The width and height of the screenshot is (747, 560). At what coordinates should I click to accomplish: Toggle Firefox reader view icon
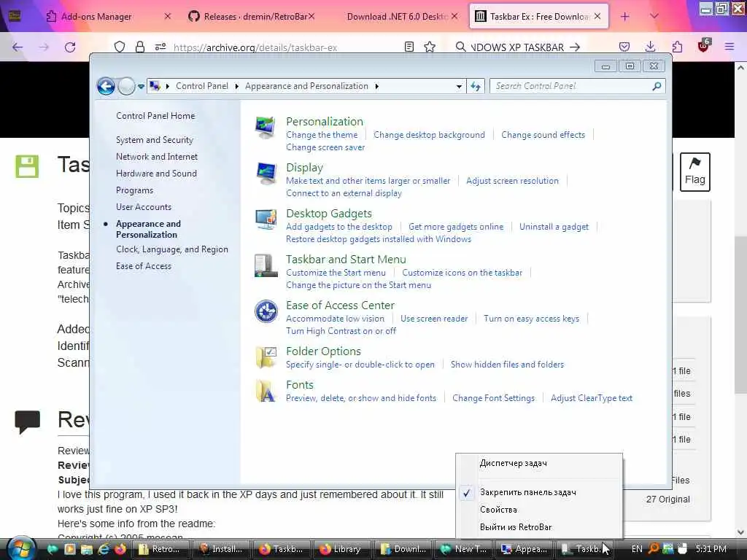coord(409,47)
